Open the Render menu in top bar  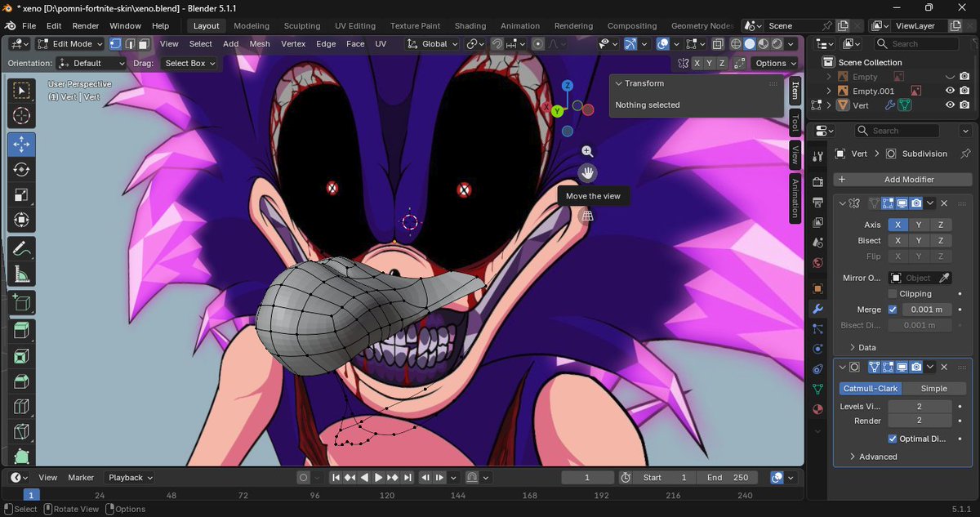click(86, 26)
